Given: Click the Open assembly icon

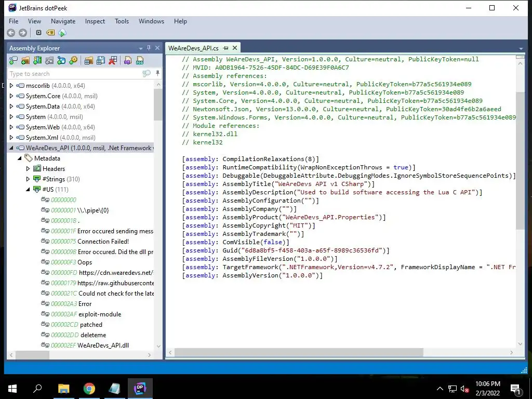Looking at the screenshot, I should (13, 61).
